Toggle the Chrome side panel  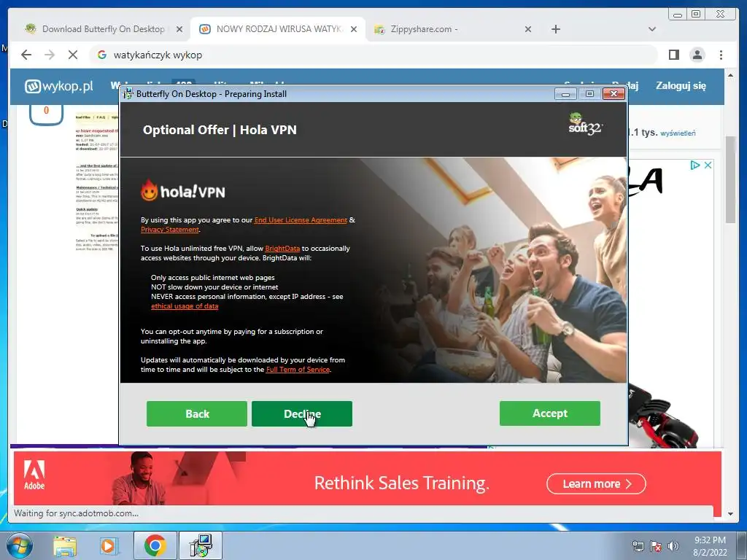pos(673,55)
